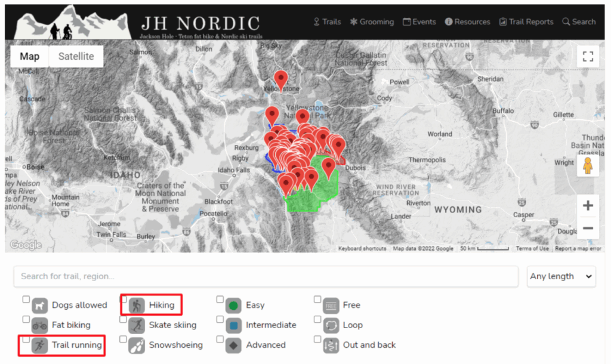Zoom in on the map
Image resolution: width=611 pixels, height=364 pixels.
click(588, 205)
